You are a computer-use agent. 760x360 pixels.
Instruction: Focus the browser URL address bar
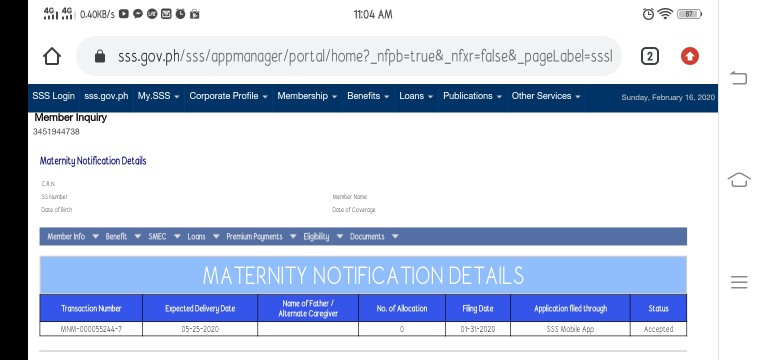click(x=349, y=56)
